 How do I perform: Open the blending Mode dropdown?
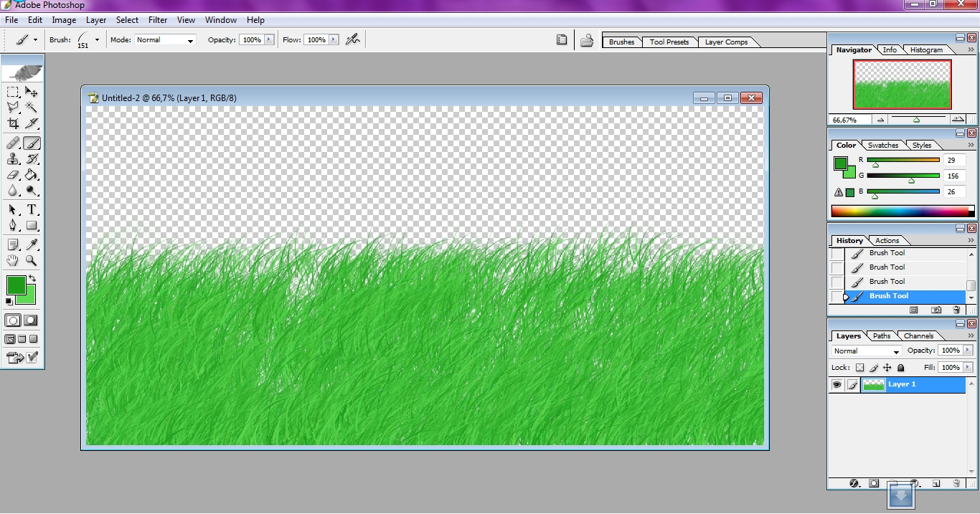(x=864, y=351)
